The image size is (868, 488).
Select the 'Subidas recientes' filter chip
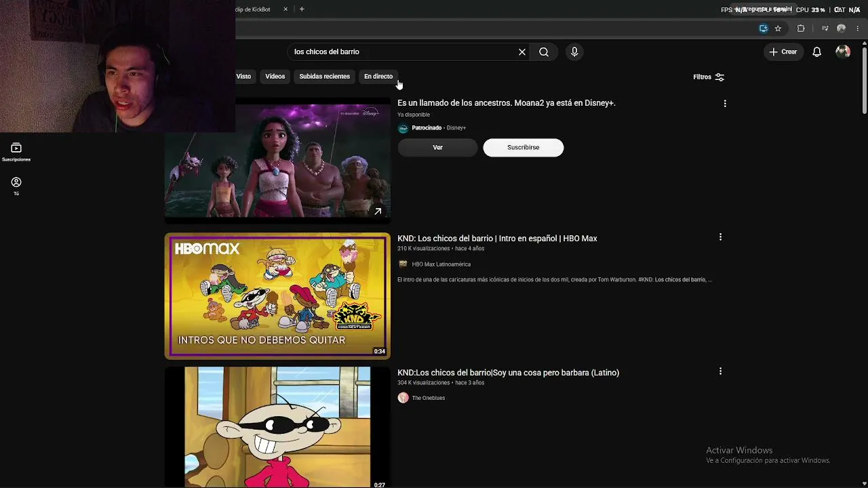325,77
